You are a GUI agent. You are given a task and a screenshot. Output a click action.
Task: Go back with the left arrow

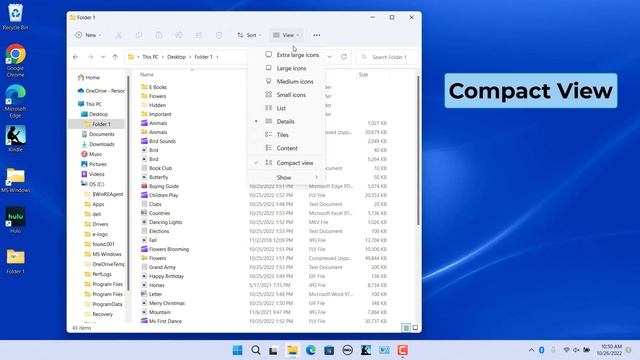point(76,57)
